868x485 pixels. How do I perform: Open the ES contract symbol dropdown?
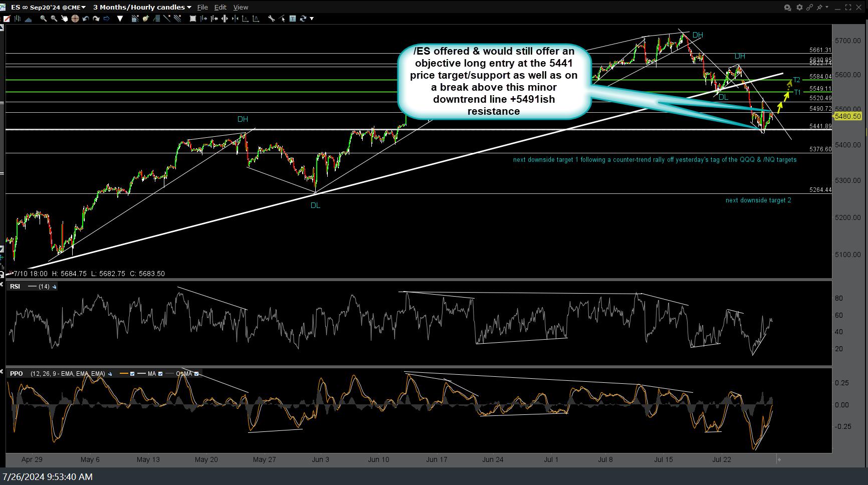click(48, 7)
